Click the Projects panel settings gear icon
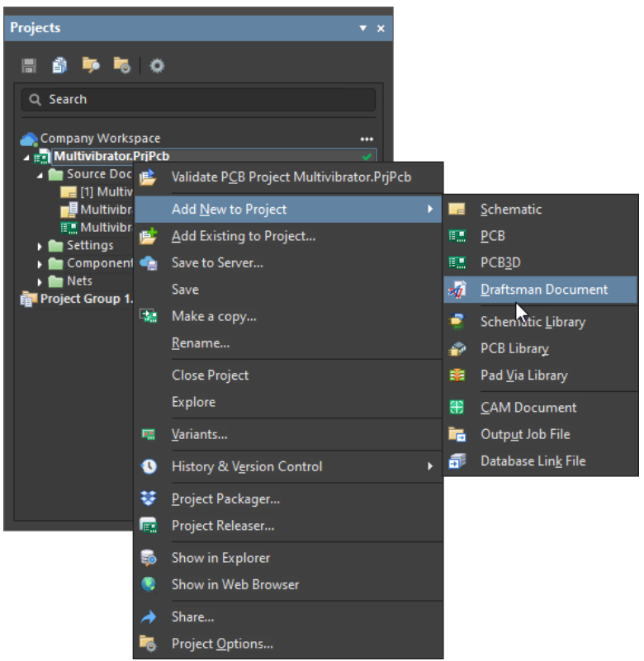644x661 pixels. click(157, 65)
